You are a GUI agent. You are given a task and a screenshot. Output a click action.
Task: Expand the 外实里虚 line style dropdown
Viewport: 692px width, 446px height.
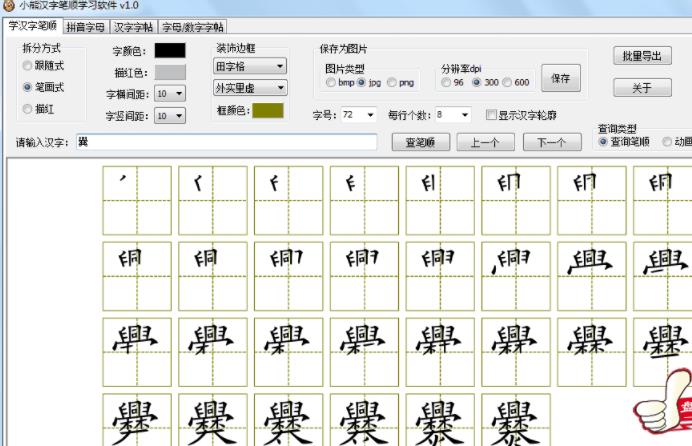coord(250,88)
